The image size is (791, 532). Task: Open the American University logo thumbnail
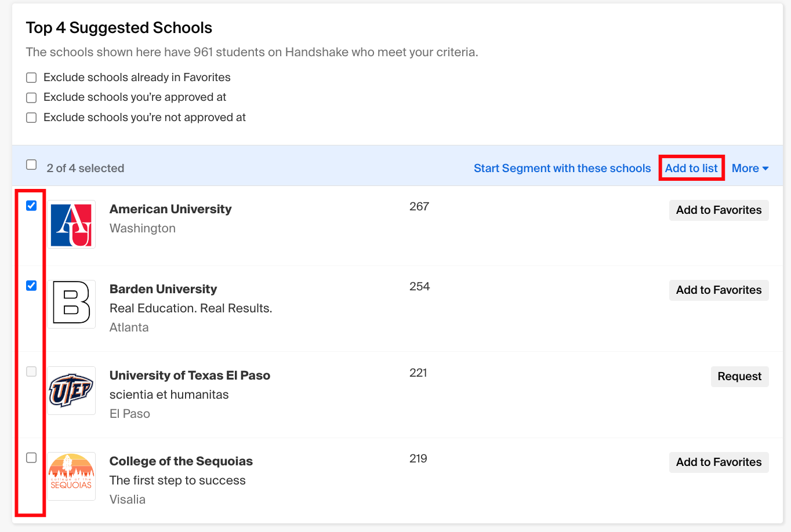click(71, 224)
